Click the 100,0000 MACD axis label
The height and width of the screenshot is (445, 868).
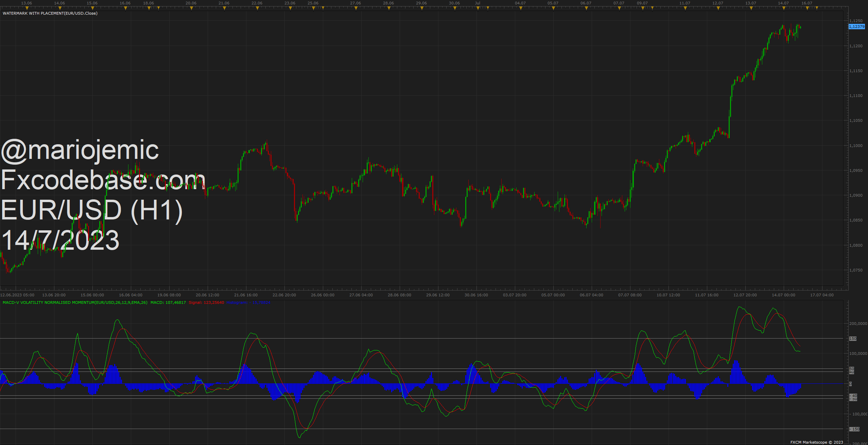[858, 353]
